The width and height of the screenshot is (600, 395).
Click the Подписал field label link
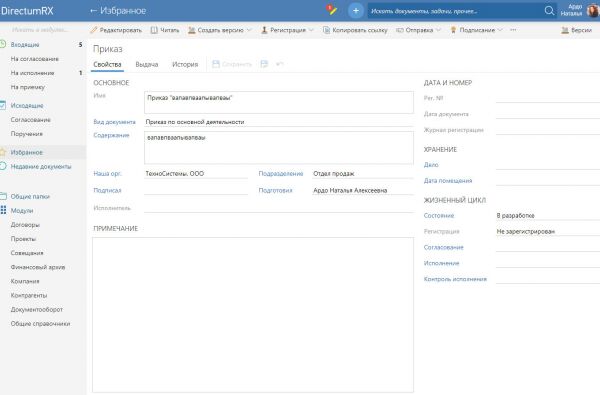click(107, 190)
